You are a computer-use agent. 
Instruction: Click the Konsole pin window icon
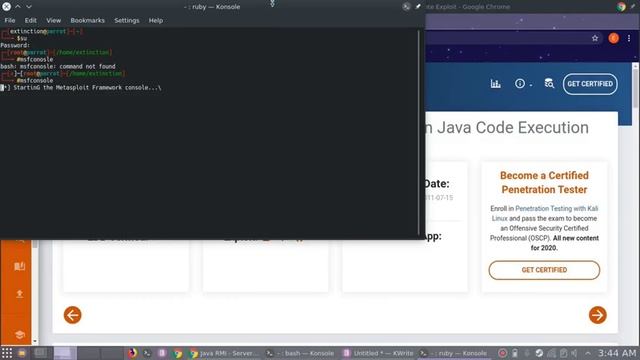(418, 7)
